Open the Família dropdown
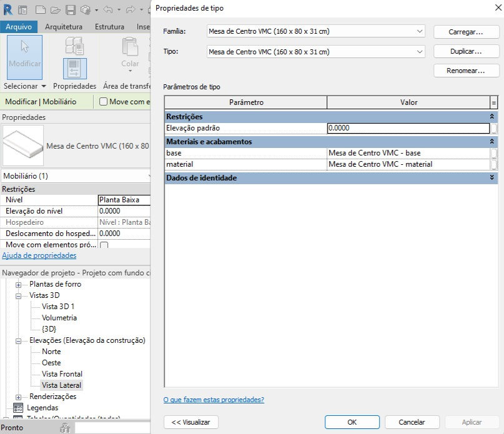This screenshot has width=504, height=434. tap(420, 31)
